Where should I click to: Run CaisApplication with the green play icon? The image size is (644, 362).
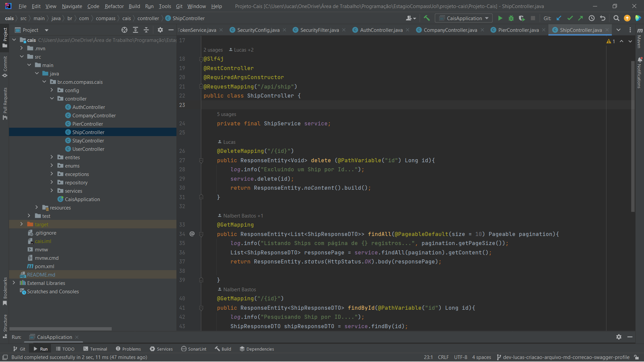pos(500,18)
